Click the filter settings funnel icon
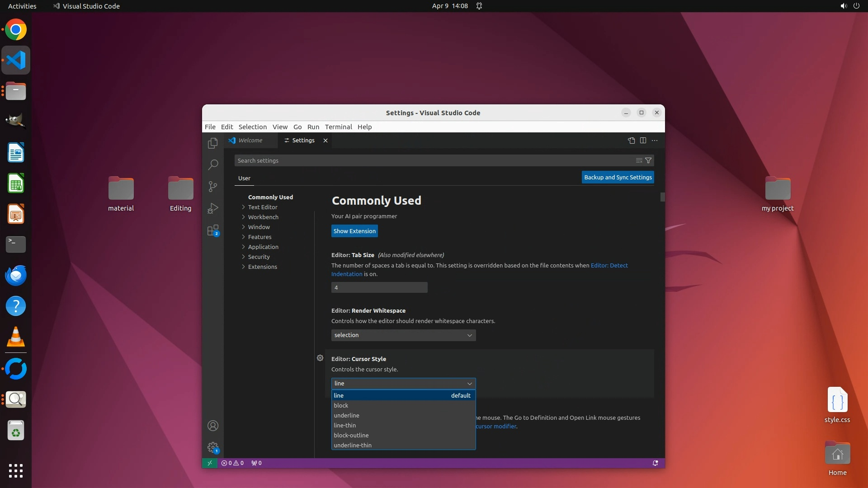The height and width of the screenshot is (488, 868). 648,160
